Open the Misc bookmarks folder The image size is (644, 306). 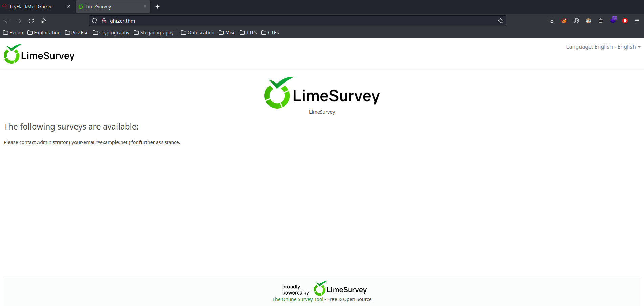pyautogui.click(x=227, y=33)
